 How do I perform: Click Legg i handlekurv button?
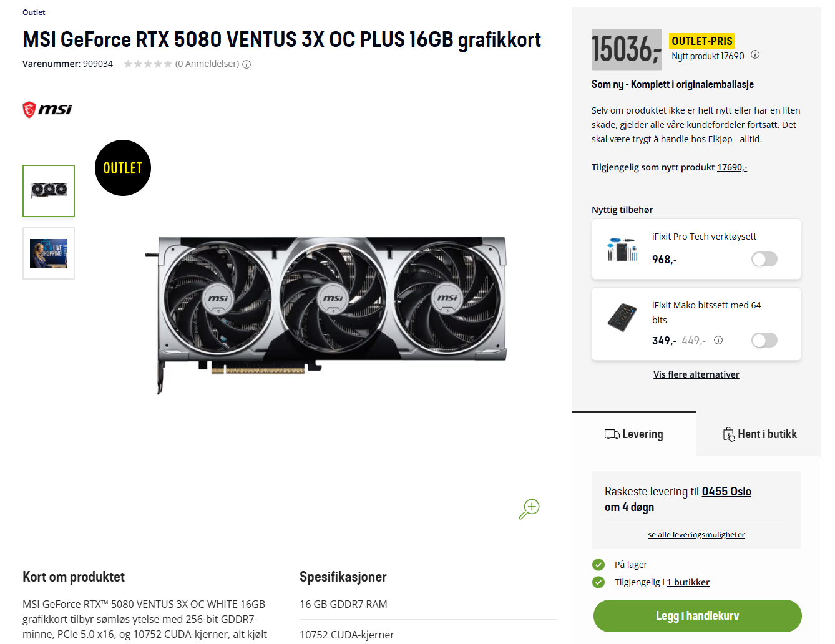click(698, 616)
